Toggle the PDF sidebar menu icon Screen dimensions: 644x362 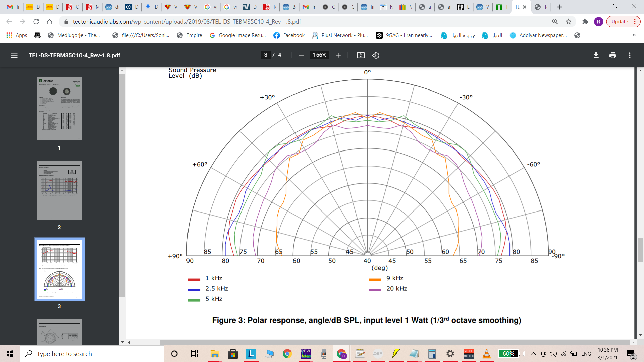click(x=14, y=55)
